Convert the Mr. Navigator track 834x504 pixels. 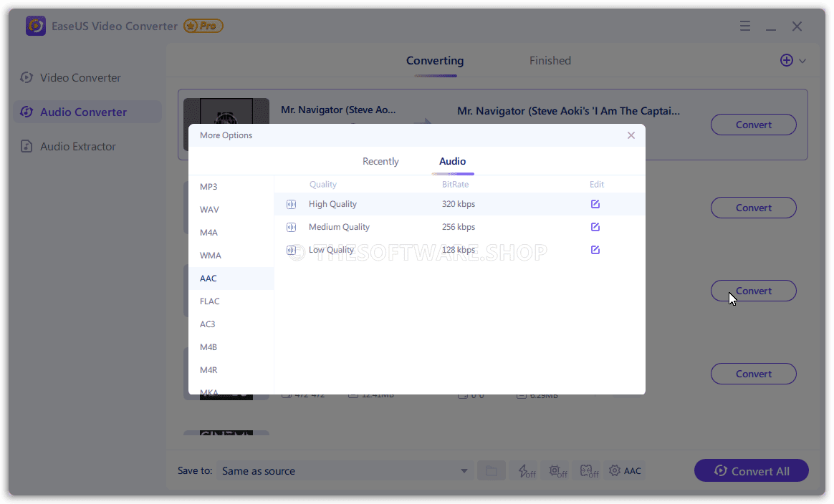pyautogui.click(x=753, y=125)
